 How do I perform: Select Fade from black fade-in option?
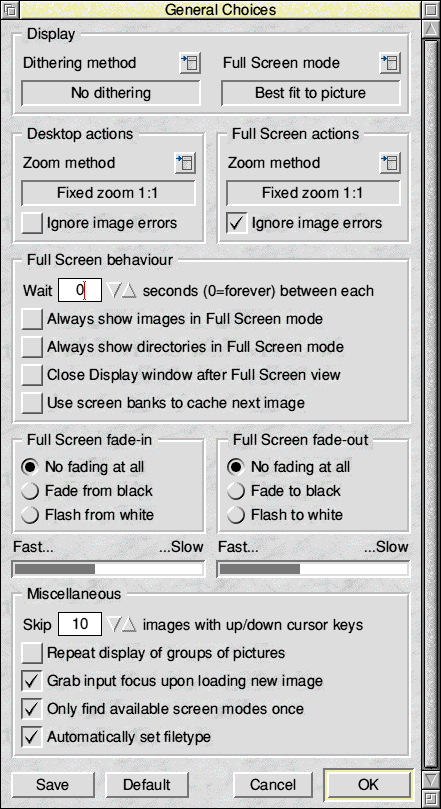pos(30,491)
